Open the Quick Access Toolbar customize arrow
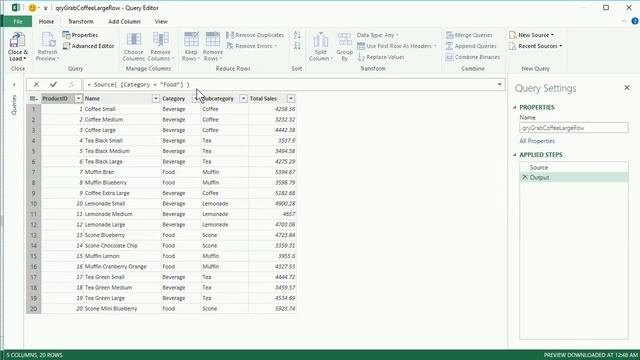The width and height of the screenshot is (640, 360). tap(46, 8)
